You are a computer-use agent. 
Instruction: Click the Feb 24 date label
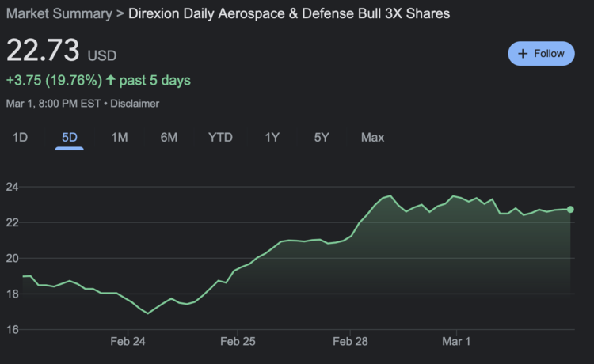[x=128, y=342]
